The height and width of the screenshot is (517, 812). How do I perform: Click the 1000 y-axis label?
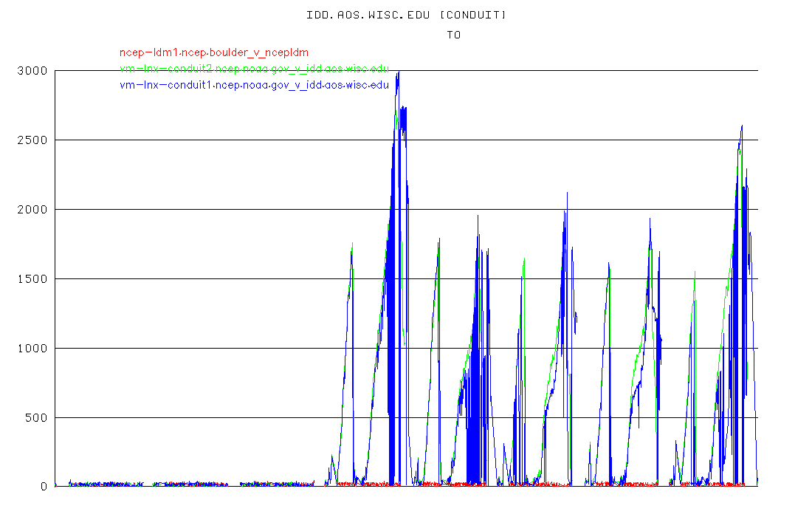coord(32,348)
